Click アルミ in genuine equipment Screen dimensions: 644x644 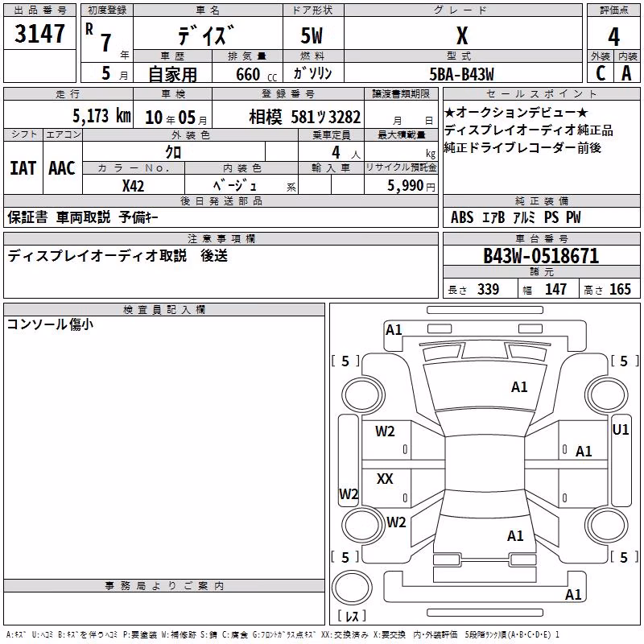pyautogui.click(x=524, y=217)
